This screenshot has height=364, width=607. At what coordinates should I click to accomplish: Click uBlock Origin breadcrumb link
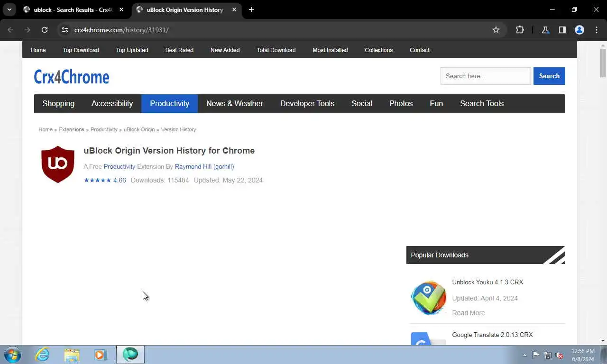click(139, 129)
